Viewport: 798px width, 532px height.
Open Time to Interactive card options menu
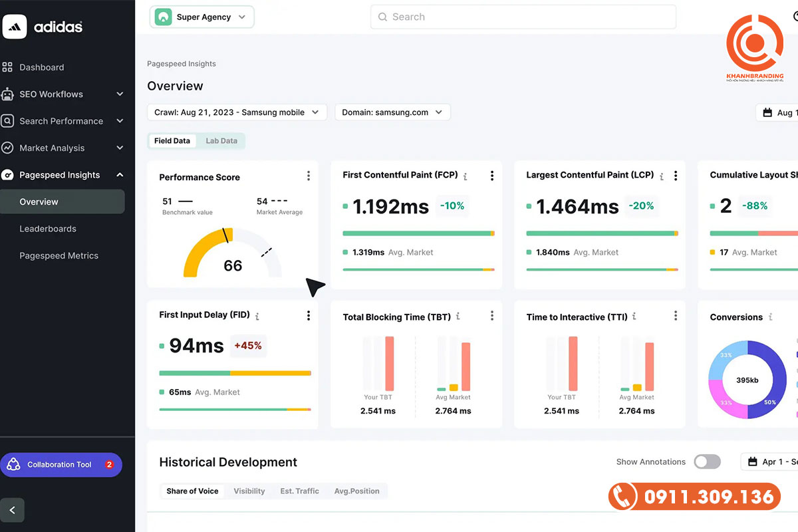675,316
